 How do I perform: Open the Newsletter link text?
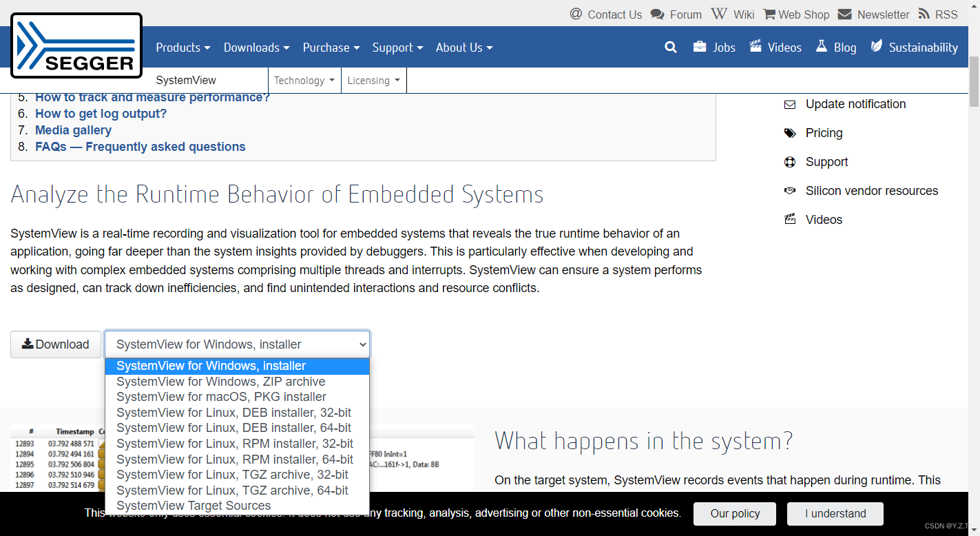pyautogui.click(x=884, y=14)
